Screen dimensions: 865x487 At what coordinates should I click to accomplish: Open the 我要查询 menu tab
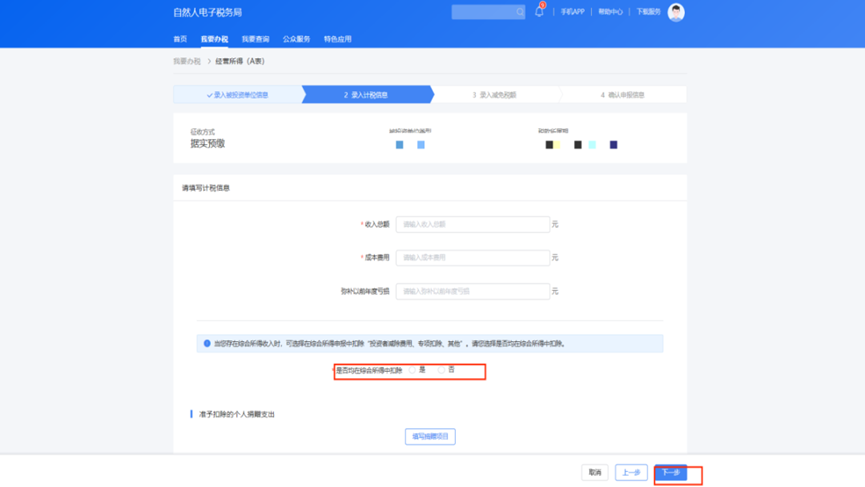coord(255,39)
